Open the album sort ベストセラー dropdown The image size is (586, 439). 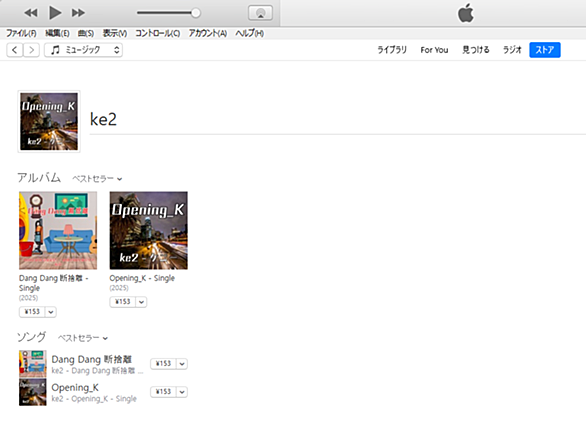[x=97, y=179]
